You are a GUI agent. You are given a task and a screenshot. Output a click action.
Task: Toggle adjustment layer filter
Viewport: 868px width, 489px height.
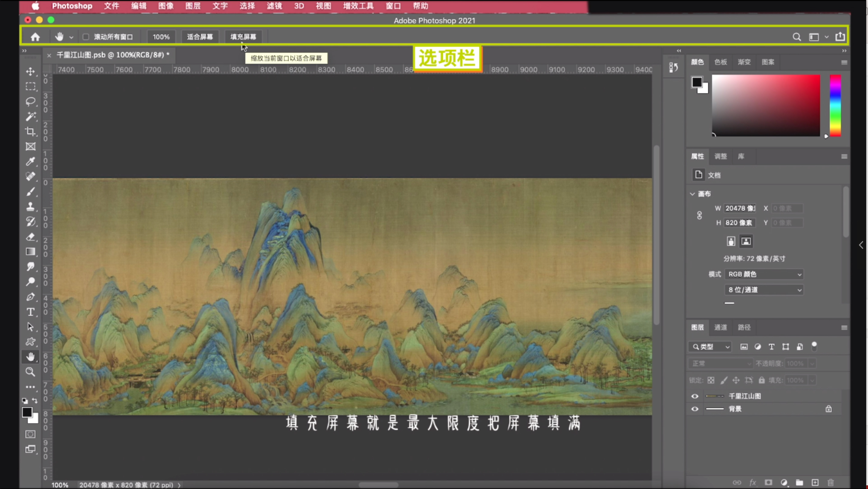coord(758,347)
